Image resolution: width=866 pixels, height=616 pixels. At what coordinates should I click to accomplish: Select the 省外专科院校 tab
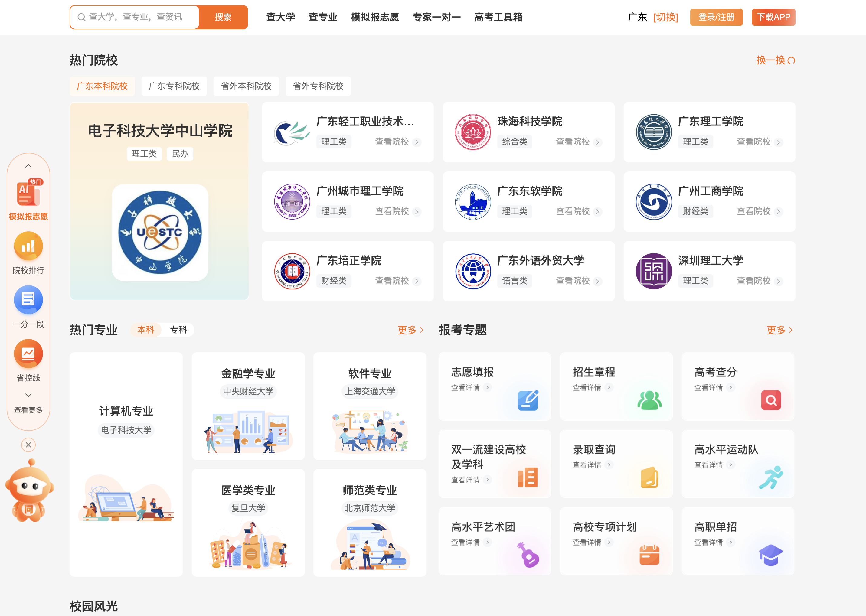318,86
